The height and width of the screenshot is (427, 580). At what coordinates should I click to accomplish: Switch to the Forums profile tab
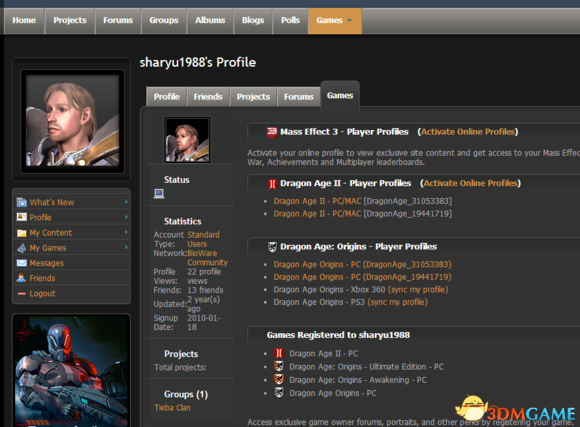click(x=299, y=97)
